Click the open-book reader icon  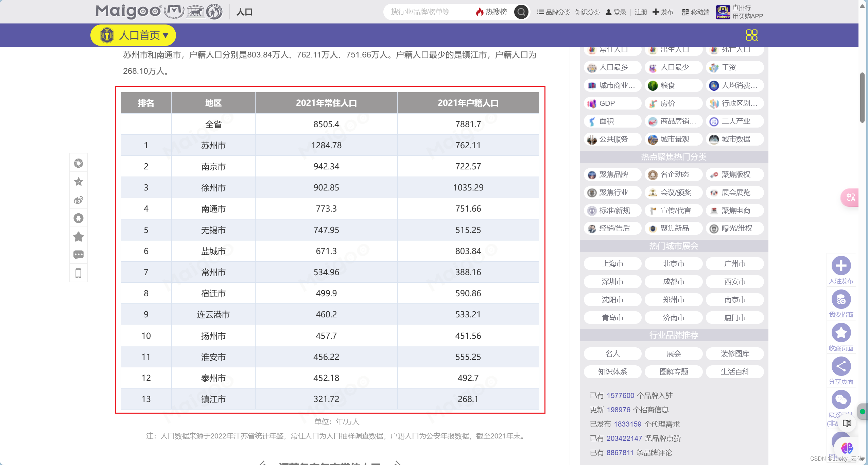(847, 423)
